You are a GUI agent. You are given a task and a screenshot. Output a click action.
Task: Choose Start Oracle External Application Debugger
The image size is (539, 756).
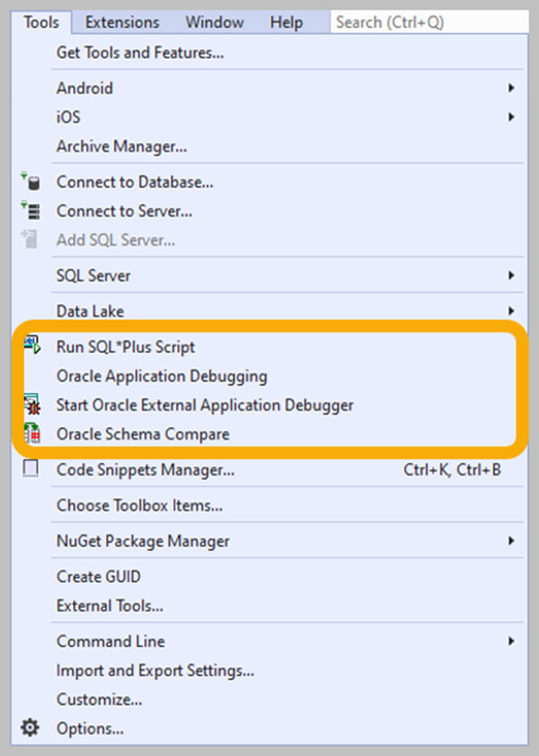(205, 405)
